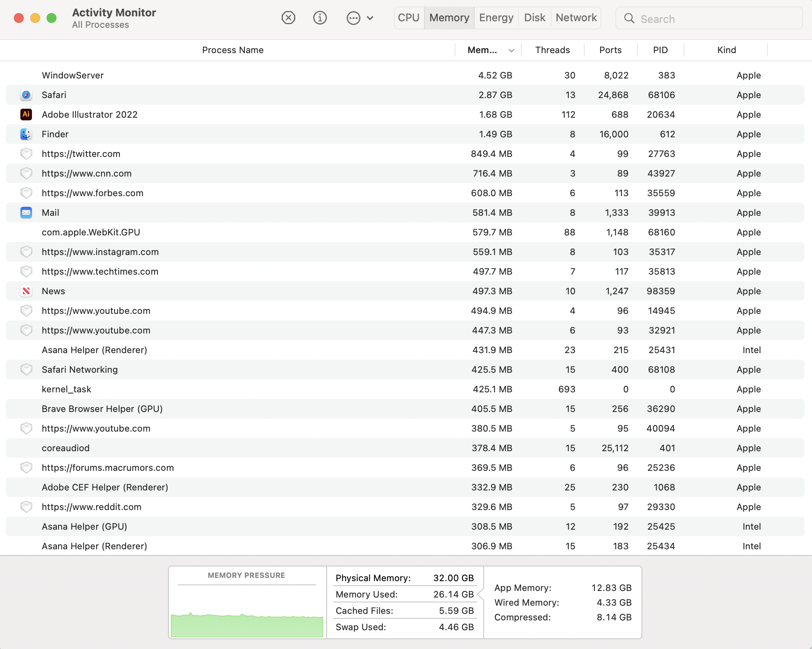The height and width of the screenshot is (649, 812).
Task: Sort by Ports column header
Action: click(x=610, y=50)
